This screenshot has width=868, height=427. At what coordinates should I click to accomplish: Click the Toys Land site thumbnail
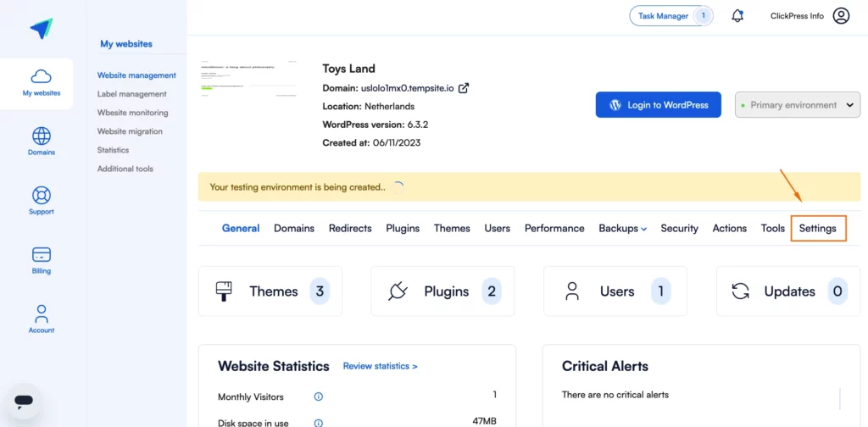point(248,80)
